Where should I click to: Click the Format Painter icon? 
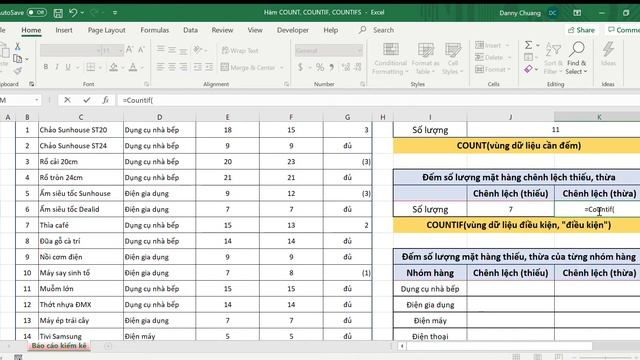18,71
